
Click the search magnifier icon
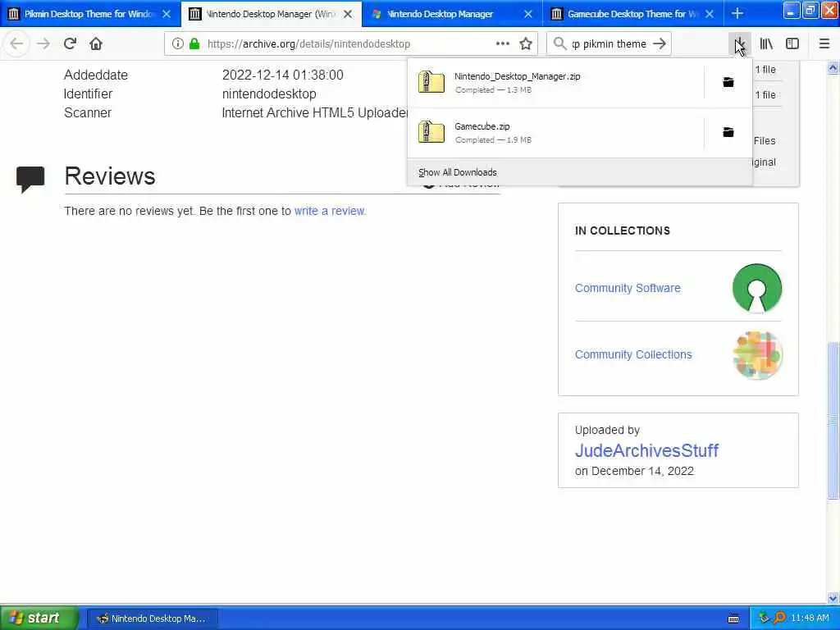click(559, 44)
